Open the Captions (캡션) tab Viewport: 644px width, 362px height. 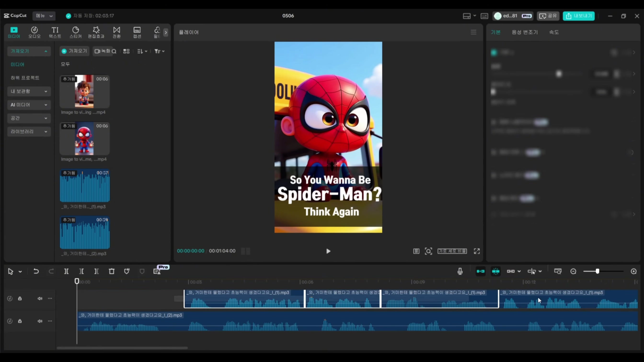pyautogui.click(x=137, y=33)
